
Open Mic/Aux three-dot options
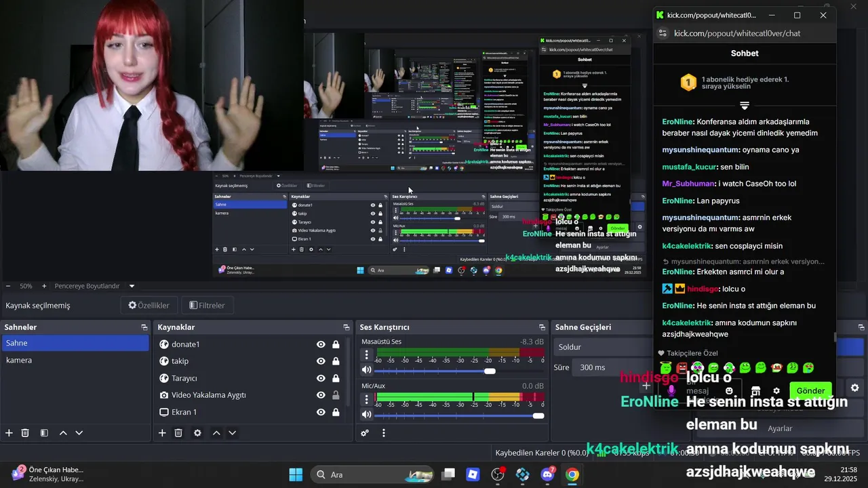click(367, 399)
